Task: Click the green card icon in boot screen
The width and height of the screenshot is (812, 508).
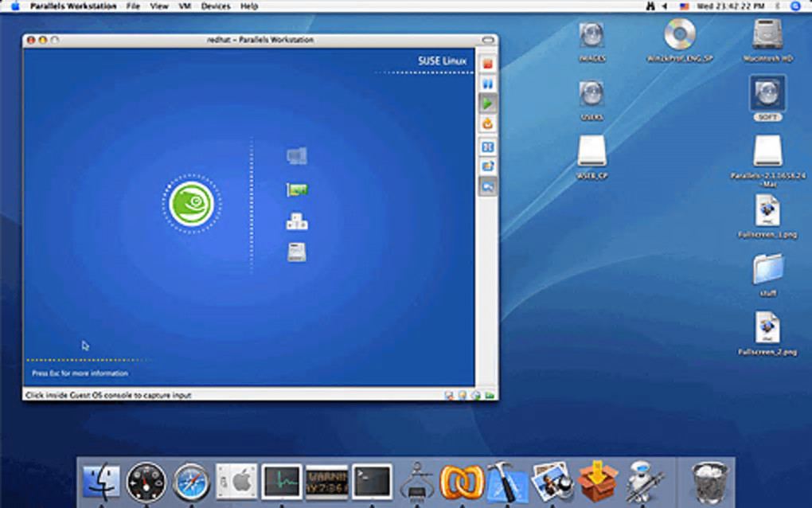Action: [297, 190]
